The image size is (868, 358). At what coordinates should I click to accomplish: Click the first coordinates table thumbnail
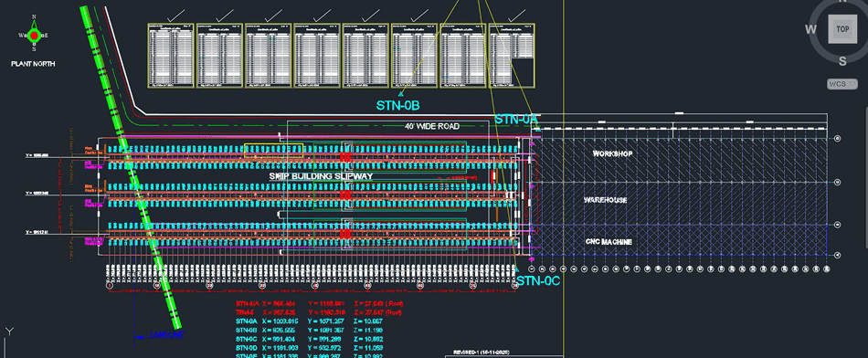[171, 56]
